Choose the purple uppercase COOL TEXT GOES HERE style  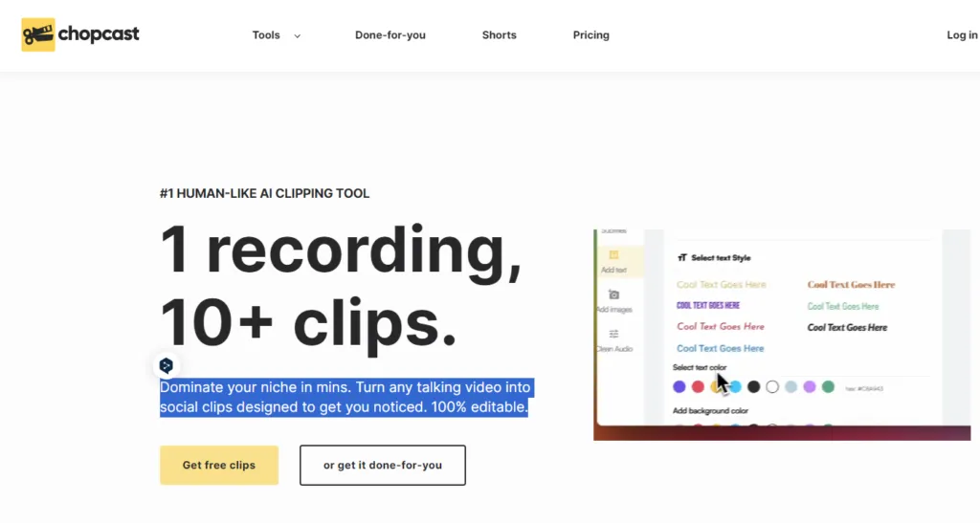(x=708, y=305)
